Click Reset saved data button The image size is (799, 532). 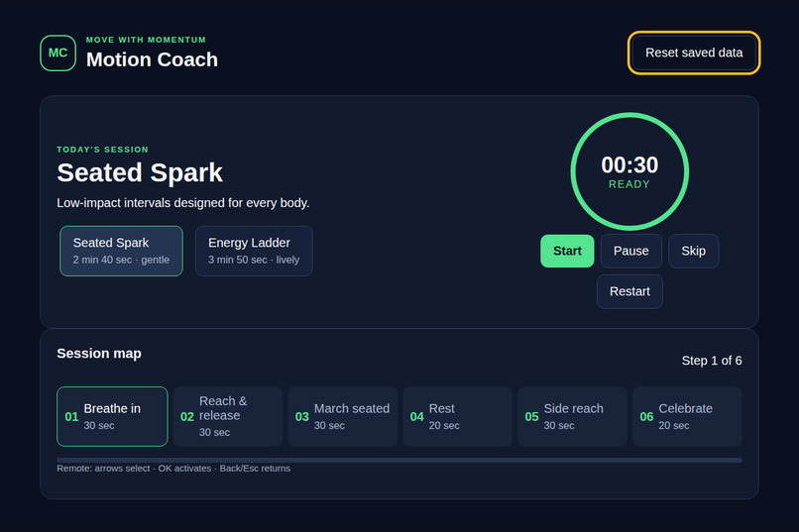coord(694,53)
